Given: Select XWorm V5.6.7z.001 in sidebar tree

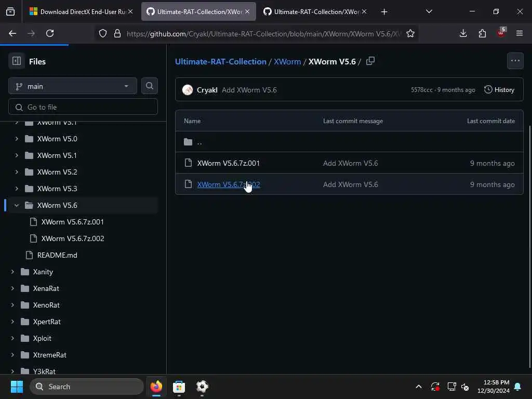Looking at the screenshot, I should point(72,222).
